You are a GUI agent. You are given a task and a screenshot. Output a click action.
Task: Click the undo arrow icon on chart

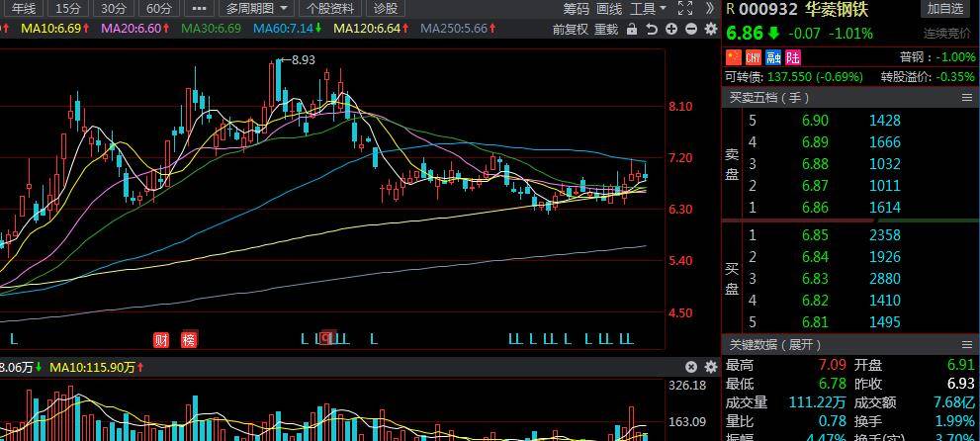652,29
